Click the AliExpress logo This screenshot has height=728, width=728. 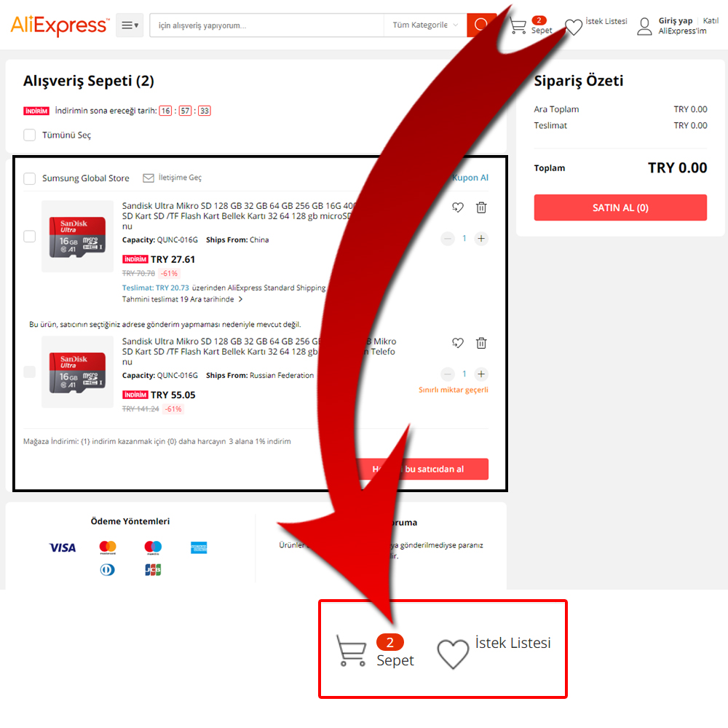pyautogui.click(x=60, y=25)
